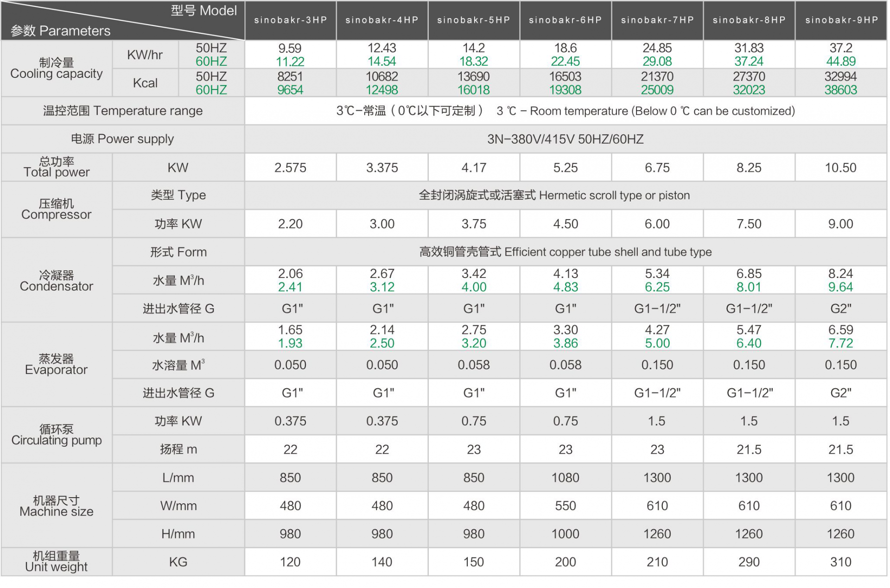
Task: Select unit weight value 200
Action: pyautogui.click(x=566, y=563)
